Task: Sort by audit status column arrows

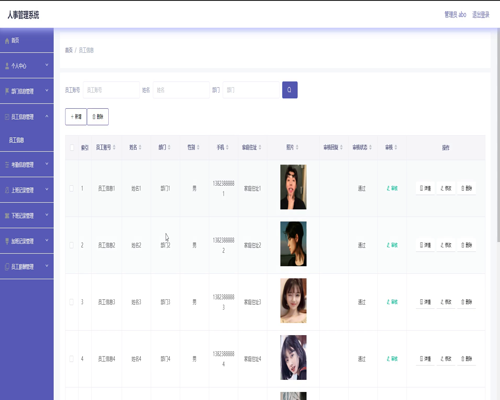Action: point(370,147)
